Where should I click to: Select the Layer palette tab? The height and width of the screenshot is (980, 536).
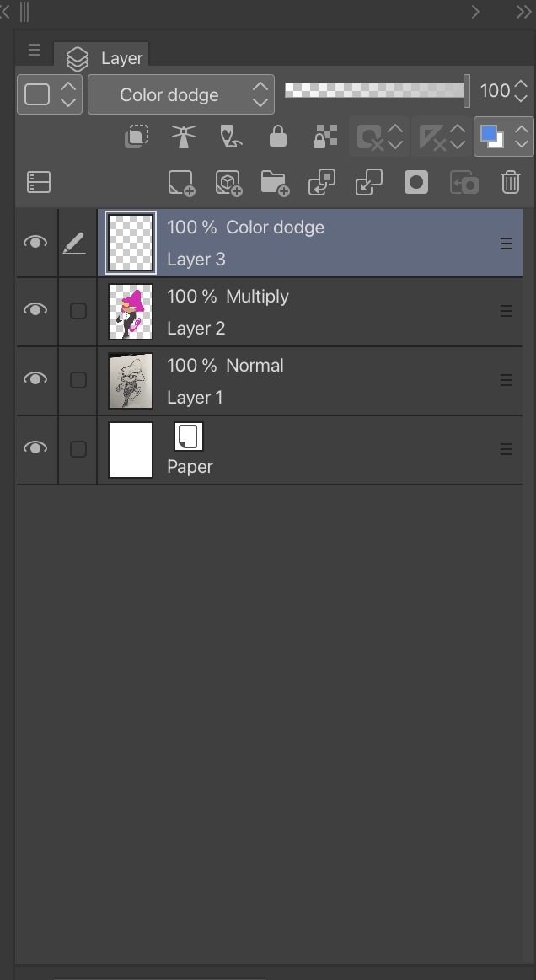tap(103, 57)
